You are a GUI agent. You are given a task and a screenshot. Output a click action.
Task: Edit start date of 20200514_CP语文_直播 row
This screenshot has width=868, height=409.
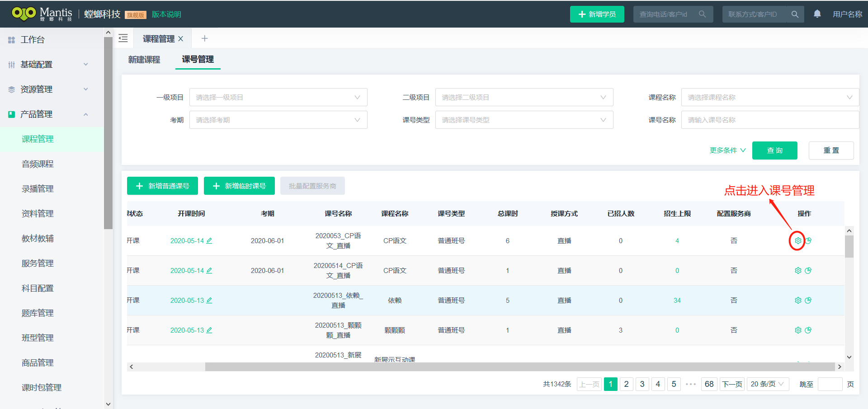pos(209,270)
